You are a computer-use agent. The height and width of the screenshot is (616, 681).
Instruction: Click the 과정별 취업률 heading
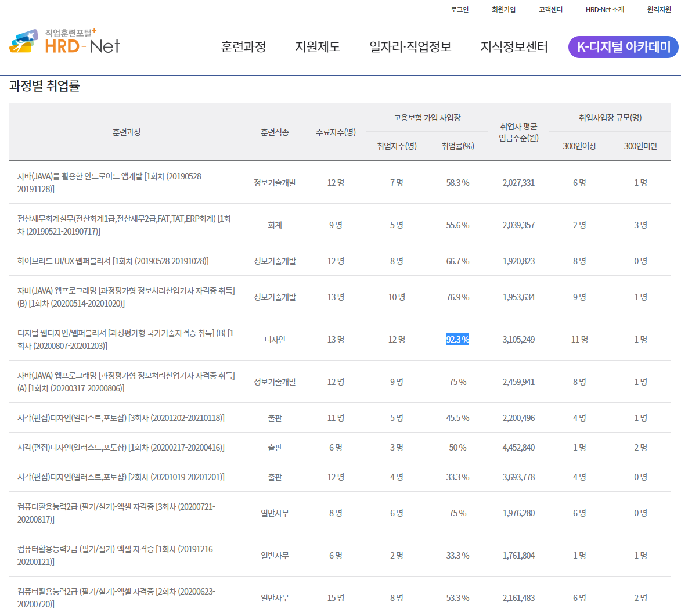pos(44,86)
